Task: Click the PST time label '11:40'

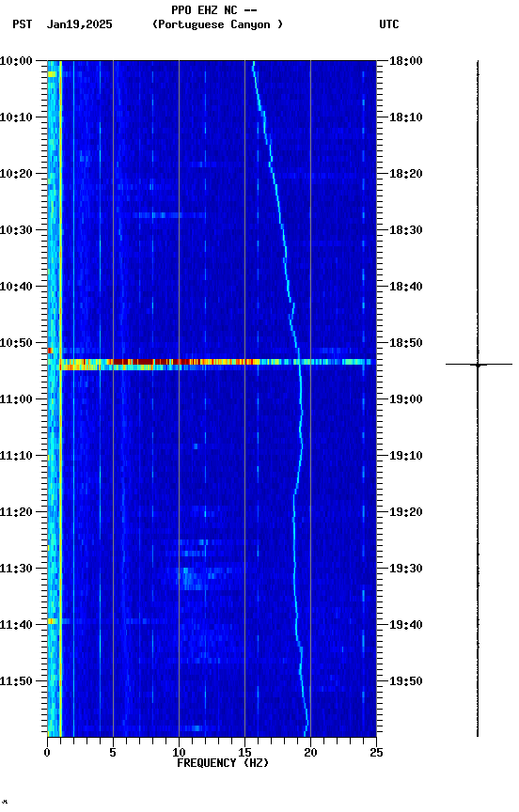Action: coord(16,625)
